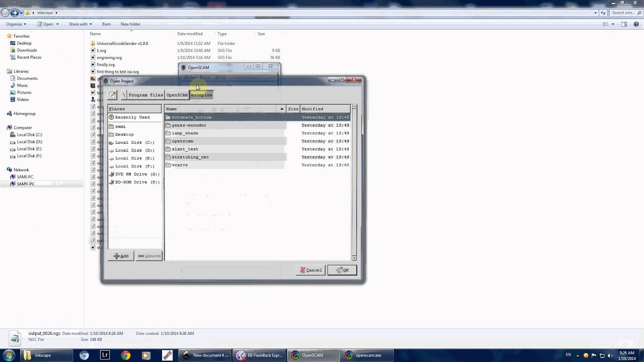Click the folder icon beside vcarve

coord(168,165)
